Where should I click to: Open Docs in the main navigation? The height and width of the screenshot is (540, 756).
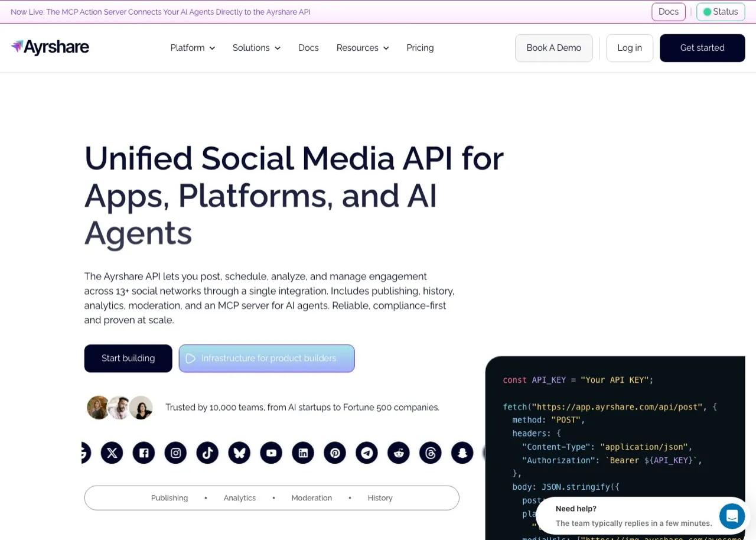coord(308,48)
